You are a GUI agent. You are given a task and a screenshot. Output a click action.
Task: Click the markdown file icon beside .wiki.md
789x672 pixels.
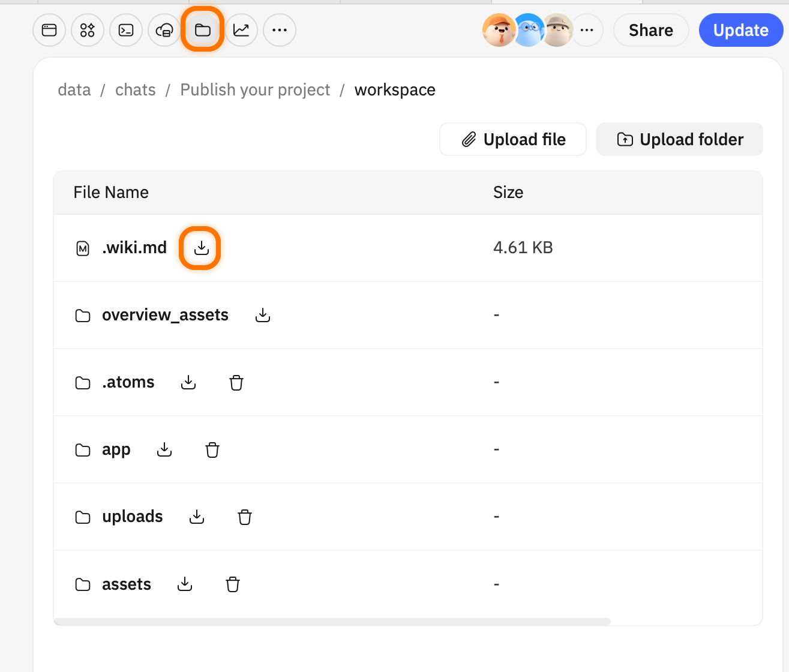pyautogui.click(x=83, y=248)
